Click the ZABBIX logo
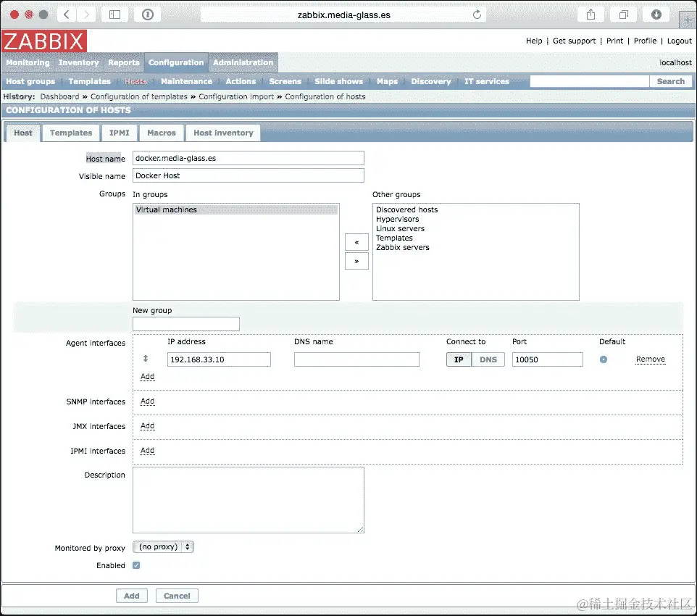 [43, 41]
